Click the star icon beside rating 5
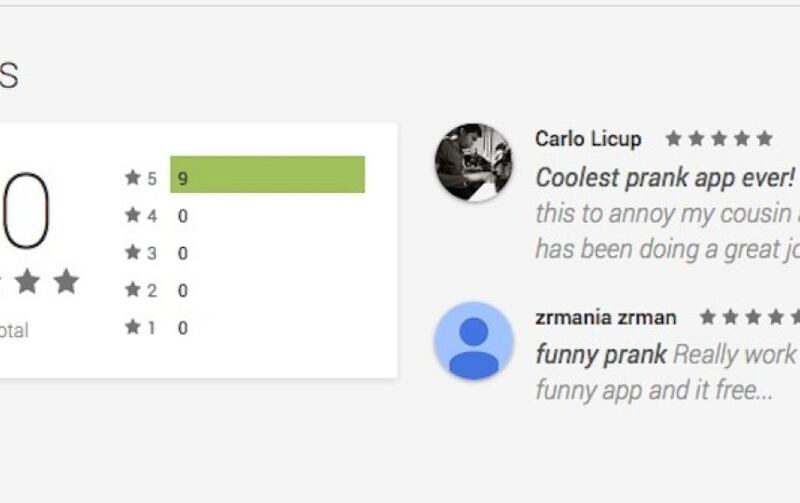Screen dimensions: 800x503 click(x=133, y=178)
